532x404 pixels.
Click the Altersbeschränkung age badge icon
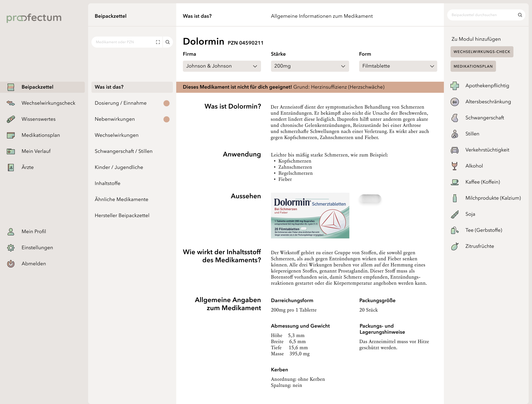point(455,102)
